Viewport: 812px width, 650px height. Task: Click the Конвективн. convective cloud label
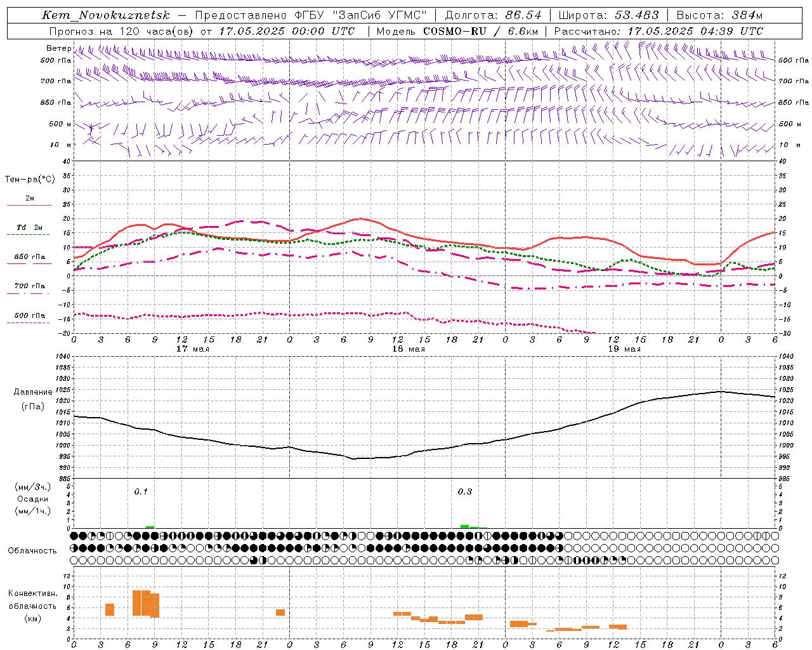click(x=33, y=594)
